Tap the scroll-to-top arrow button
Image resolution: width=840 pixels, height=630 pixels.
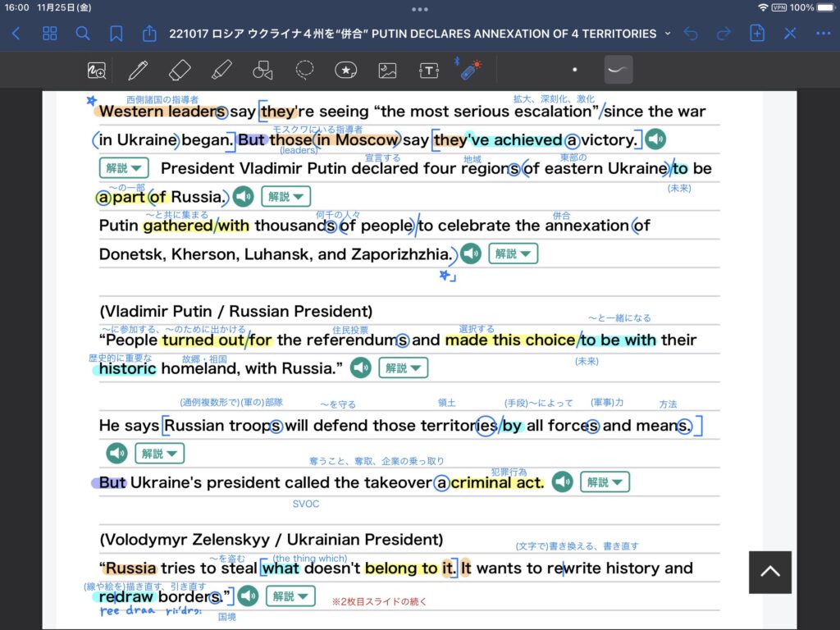[x=769, y=572]
